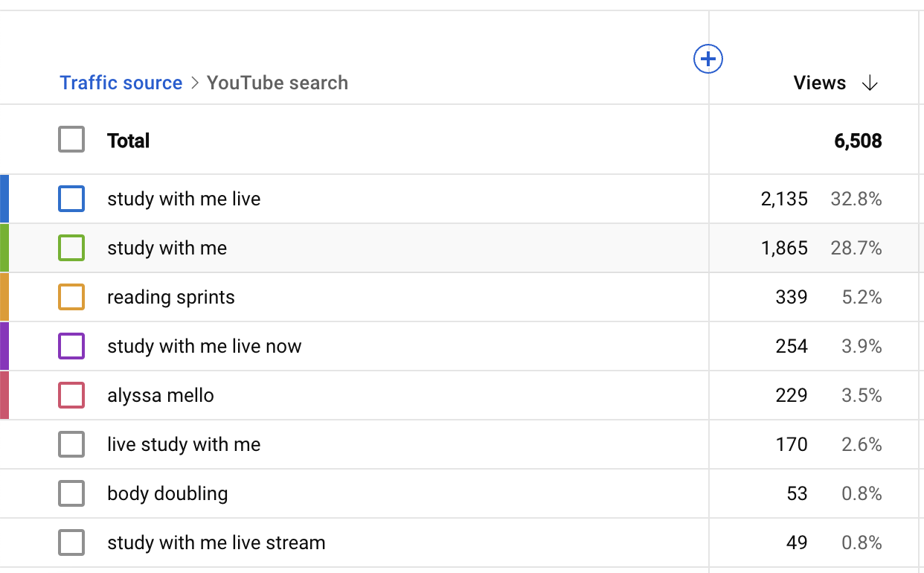Enable the 'study with me live now' checkbox

click(71, 346)
